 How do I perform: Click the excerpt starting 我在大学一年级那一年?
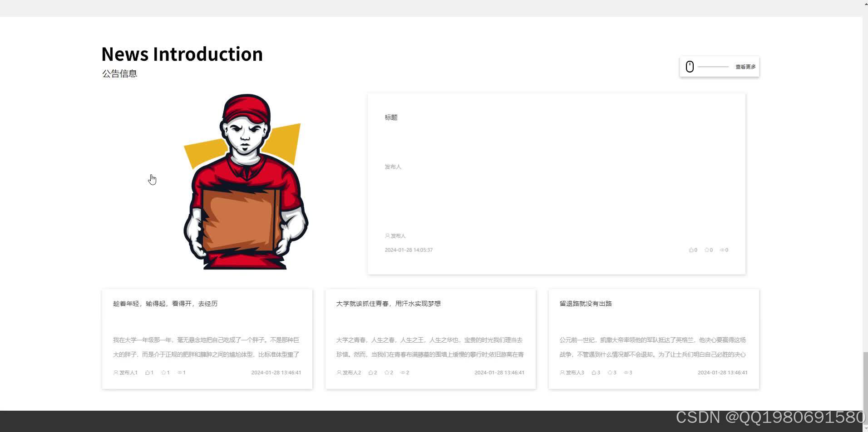[206, 347]
